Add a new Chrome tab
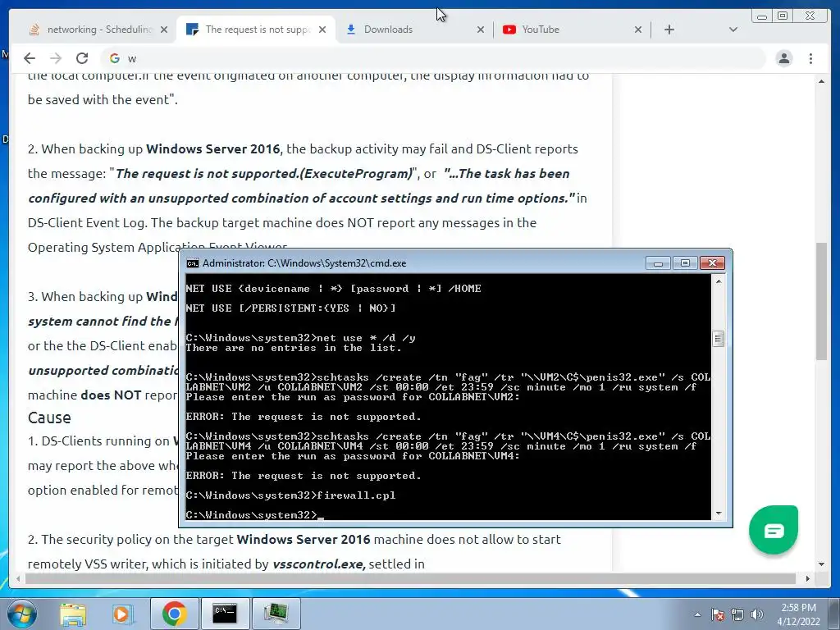Viewport: 840px width, 630px height. click(x=669, y=30)
